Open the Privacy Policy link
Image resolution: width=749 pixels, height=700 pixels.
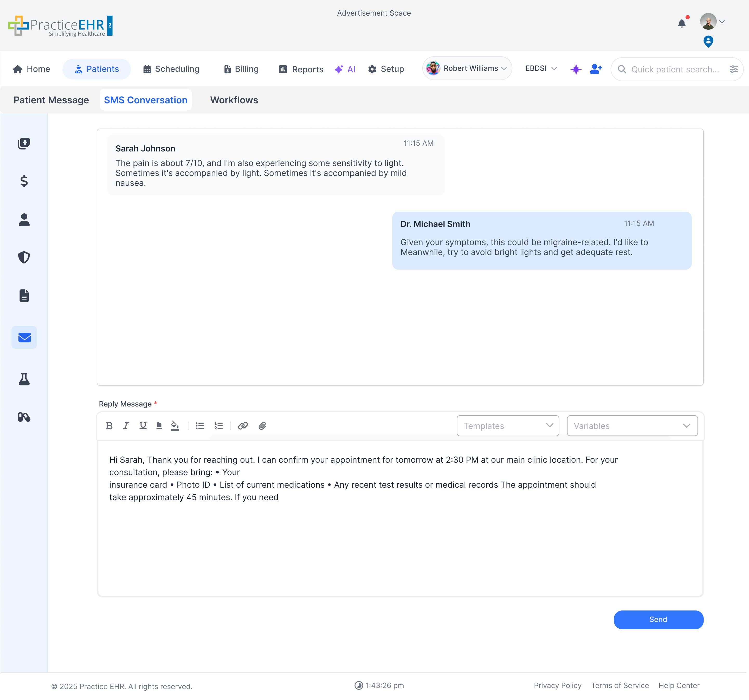point(557,685)
